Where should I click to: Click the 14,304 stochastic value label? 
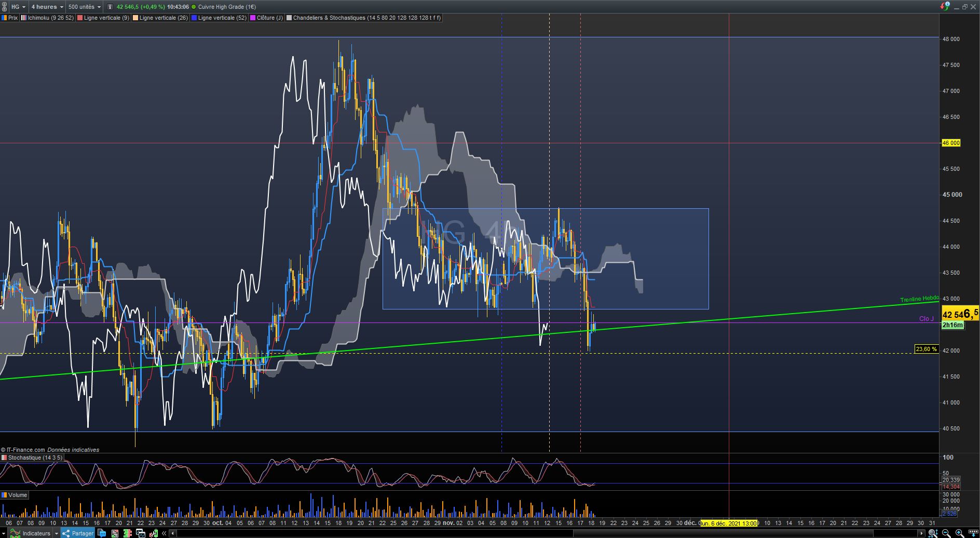tap(951, 487)
